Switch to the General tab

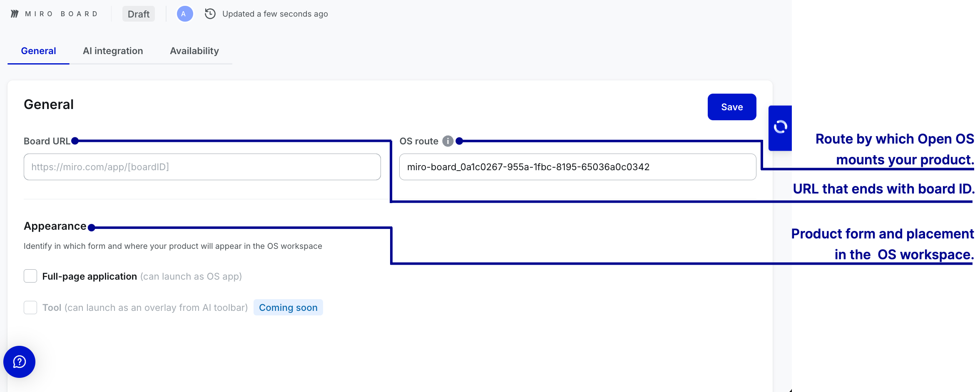tap(38, 51)
